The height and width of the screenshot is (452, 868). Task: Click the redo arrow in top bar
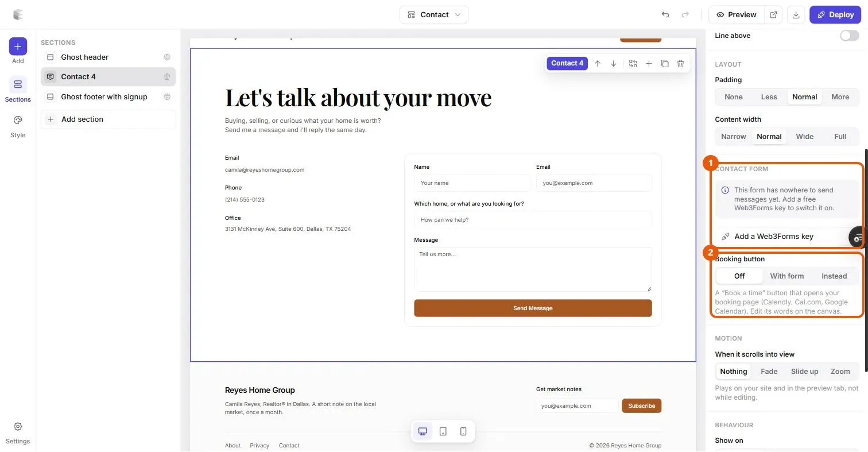(685, 14)
